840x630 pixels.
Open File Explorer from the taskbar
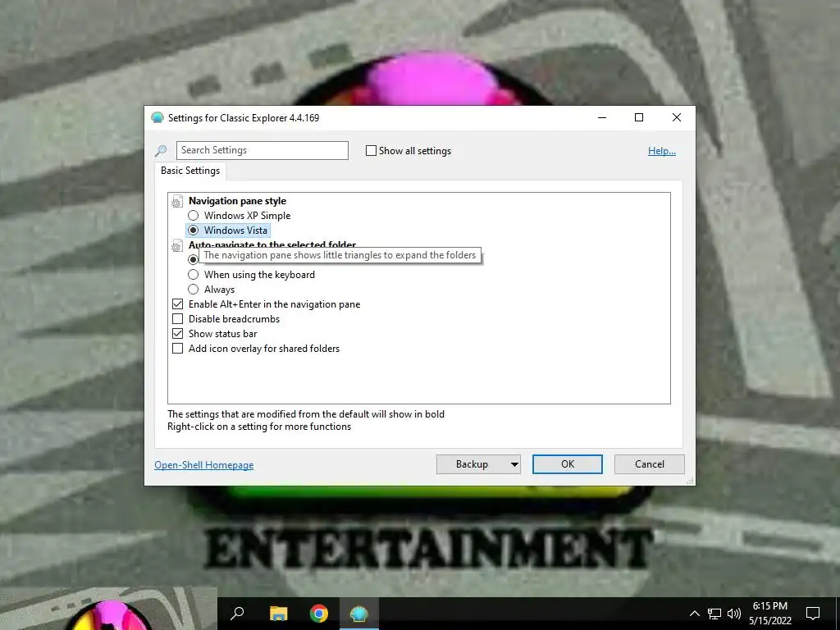click(278, 614)
